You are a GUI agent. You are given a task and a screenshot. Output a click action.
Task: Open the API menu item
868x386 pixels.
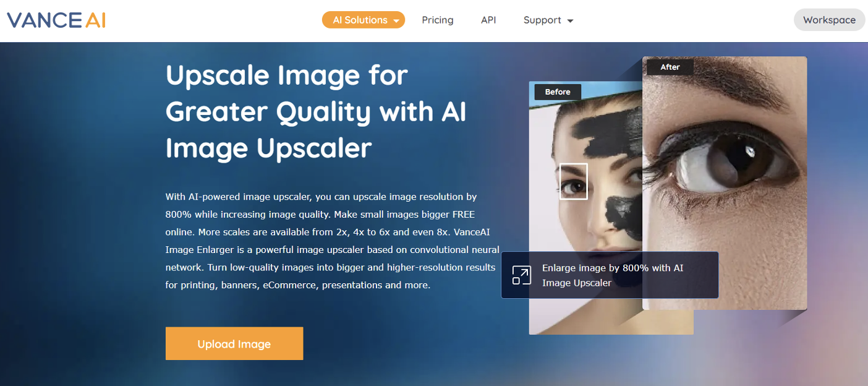click(x=488, y=20)
